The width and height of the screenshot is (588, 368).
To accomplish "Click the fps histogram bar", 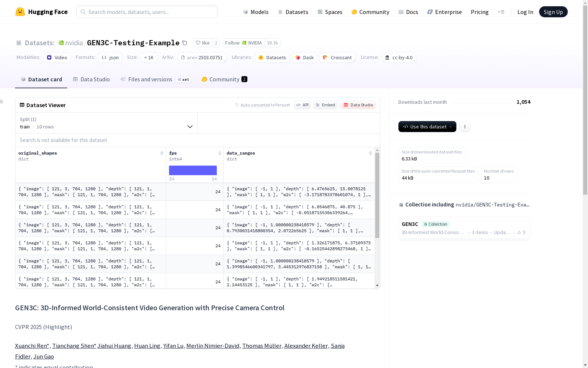I will (193, 170).
